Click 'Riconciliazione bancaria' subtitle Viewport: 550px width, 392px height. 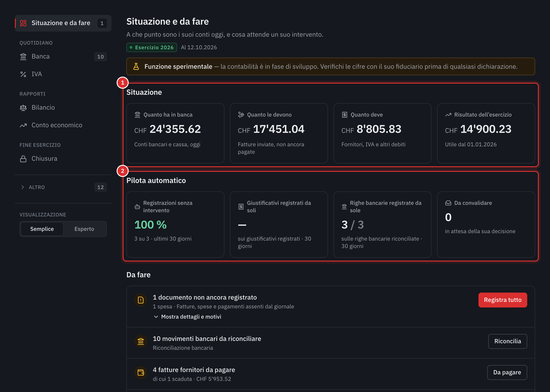[x=183, y=348]
